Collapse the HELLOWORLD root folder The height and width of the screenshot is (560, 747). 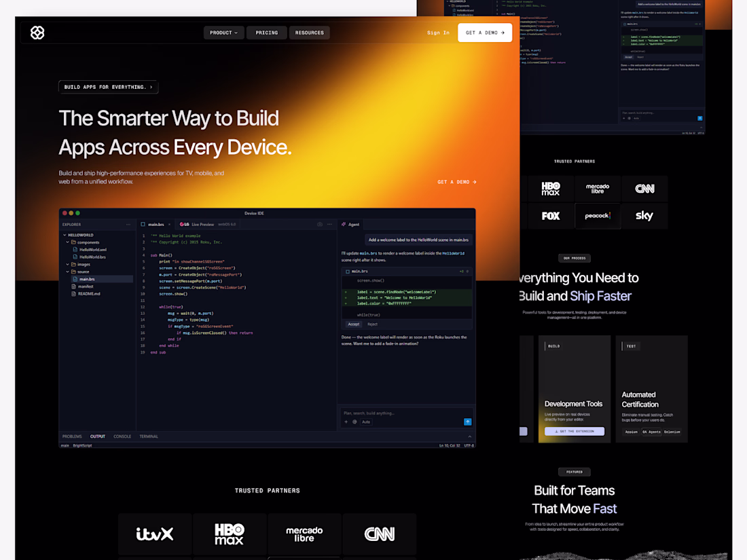(x=65, y=235)
